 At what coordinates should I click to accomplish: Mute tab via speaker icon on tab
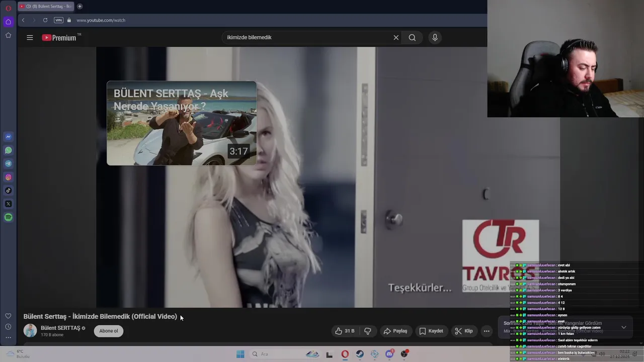28,7
